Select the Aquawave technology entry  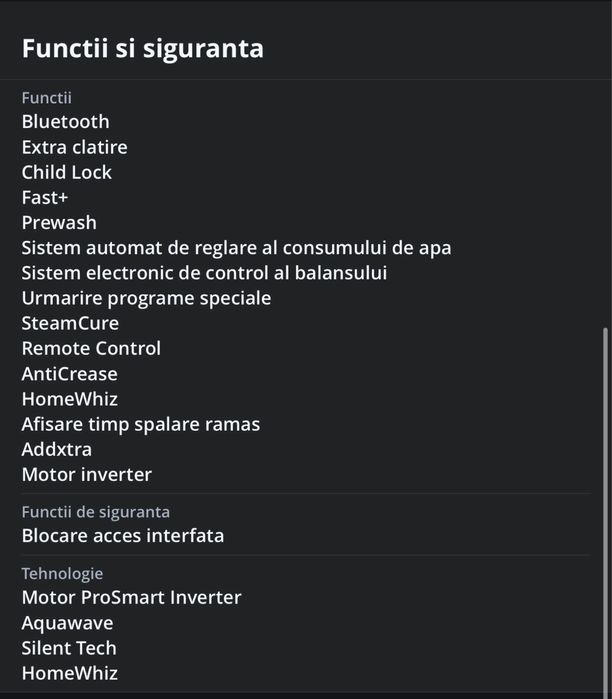click(67, 623)
